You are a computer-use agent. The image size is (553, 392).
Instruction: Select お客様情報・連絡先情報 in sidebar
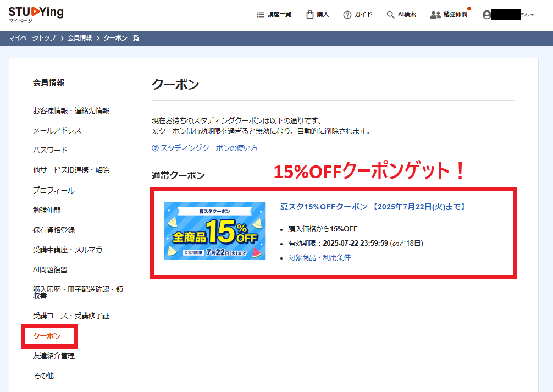[71, 111]
